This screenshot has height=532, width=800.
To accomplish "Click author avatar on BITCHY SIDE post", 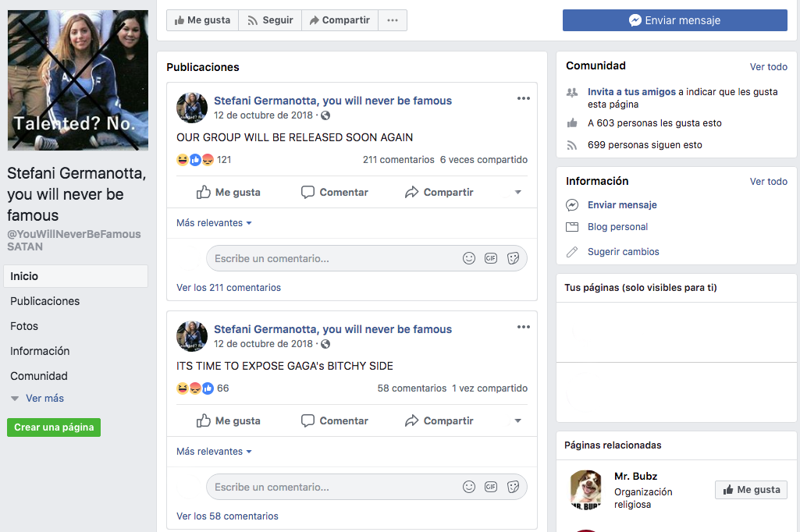I will 192,336.
